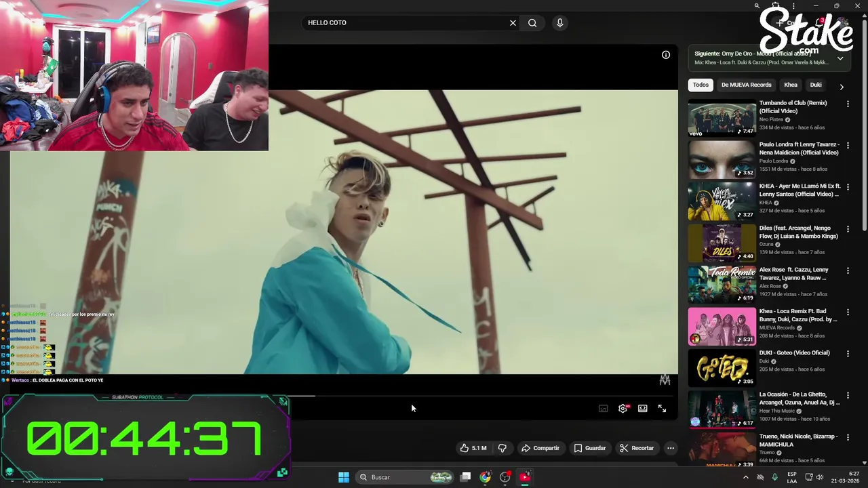Open the video info card icon
The height and width of the screenshot is (488, 868).
(x=666, y=55)
